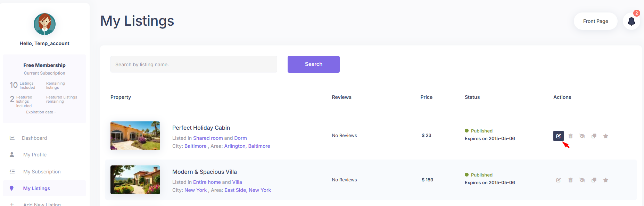Screen dimensions: 644x206
Task: Focus the search by listing name field
Action: (x=193, y=65)
